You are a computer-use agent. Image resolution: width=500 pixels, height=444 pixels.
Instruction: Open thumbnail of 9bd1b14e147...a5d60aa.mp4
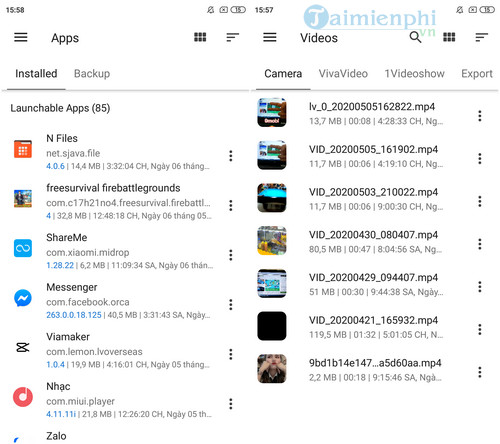point(272,369)
